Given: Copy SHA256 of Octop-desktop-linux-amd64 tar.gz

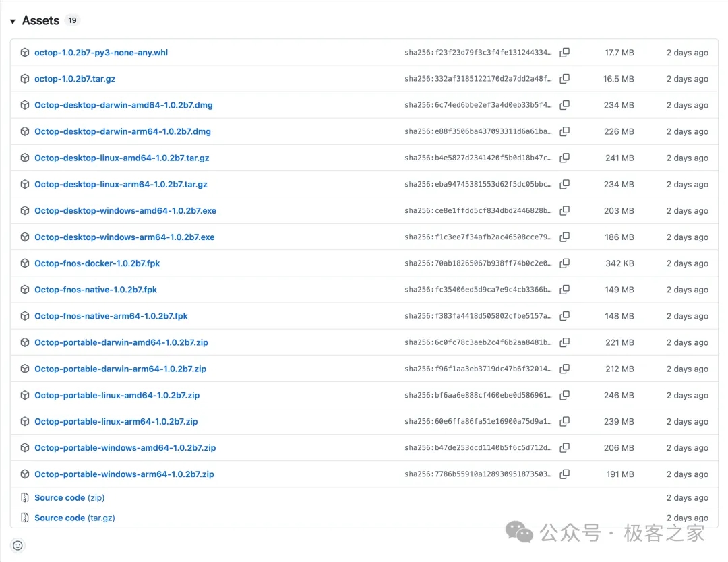Looking at the screenshot, I should coord(565,158).
